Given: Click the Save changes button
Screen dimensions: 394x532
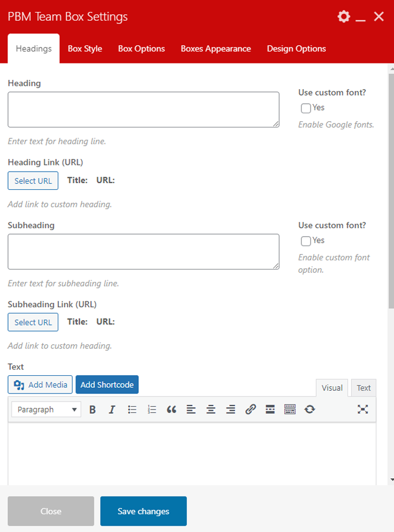Looking at the screenshot, I should click(x=144, y=511).
